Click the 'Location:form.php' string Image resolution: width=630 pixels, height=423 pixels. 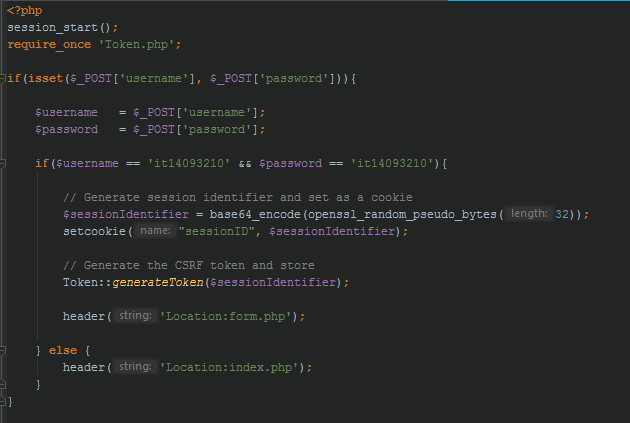[227, 316]
